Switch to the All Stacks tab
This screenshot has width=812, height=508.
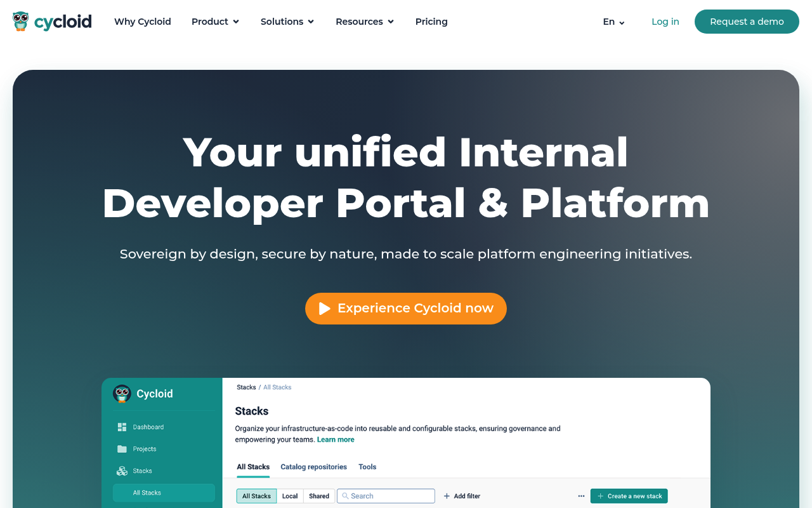(x=253, y=467)
